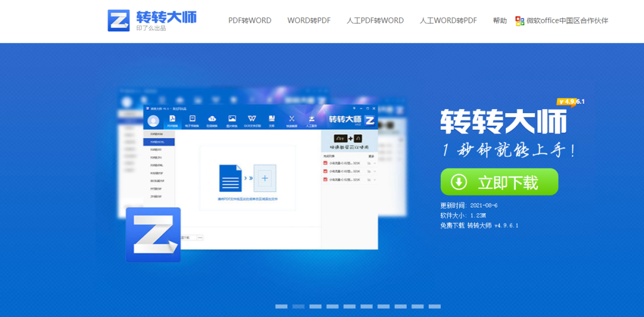Open the PDF转WORD navigation item
This screenshot has width=644, height=317.
(x=249, y=21)
